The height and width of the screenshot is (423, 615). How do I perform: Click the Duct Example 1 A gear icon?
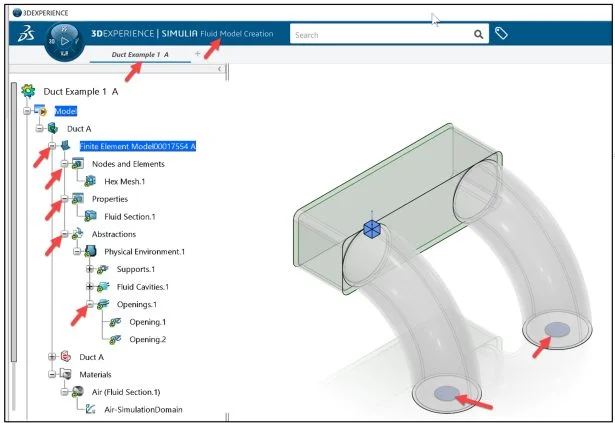pyautogui.click(x=28, y=91)
